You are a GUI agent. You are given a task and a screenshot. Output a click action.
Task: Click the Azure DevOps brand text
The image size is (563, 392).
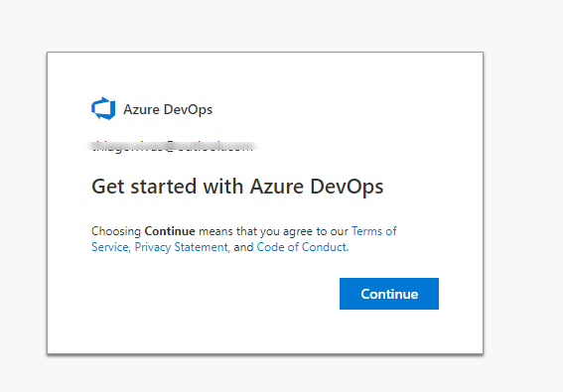[x=168, y=109]
